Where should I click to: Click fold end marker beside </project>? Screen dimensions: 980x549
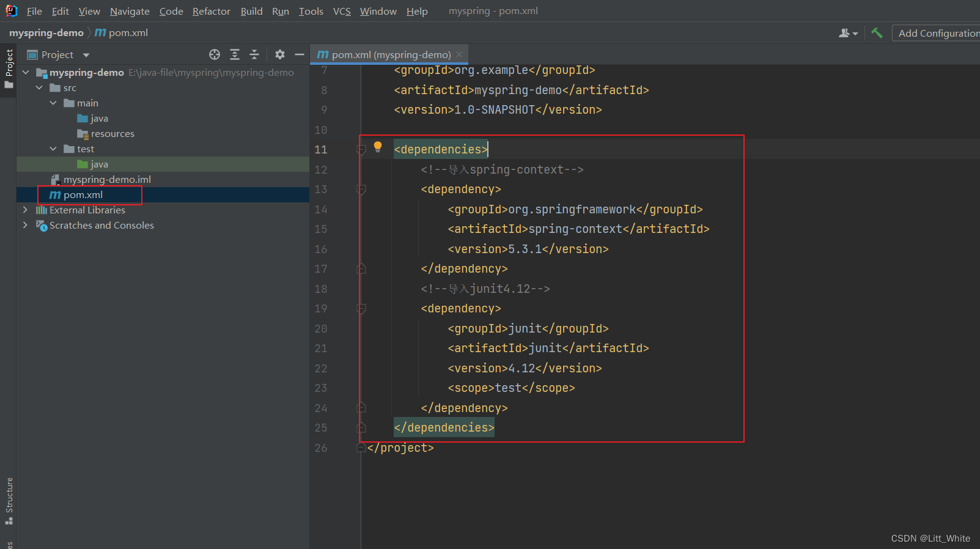click(361, 448)
